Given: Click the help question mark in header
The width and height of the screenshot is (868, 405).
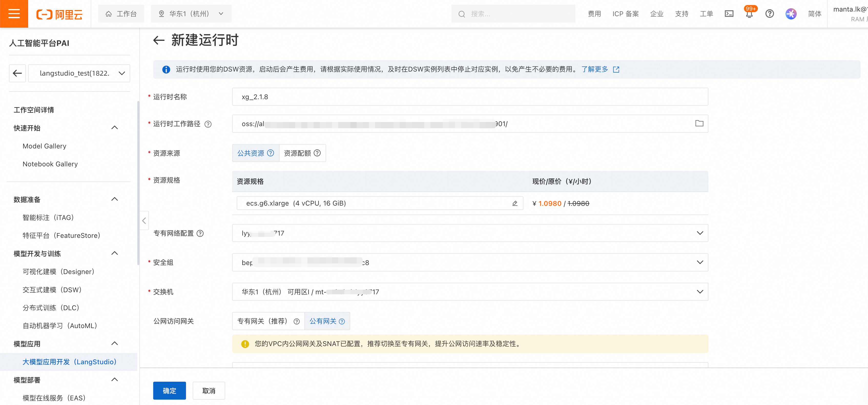Looking at the screenshot, I should point(769,14).
